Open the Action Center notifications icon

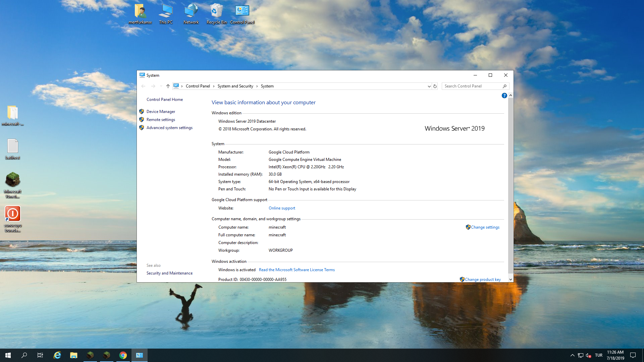pyautogui.click(x=633, y=355)
